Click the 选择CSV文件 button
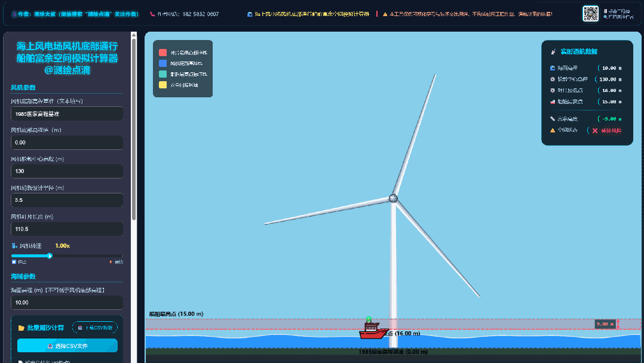 click(68, 346)
